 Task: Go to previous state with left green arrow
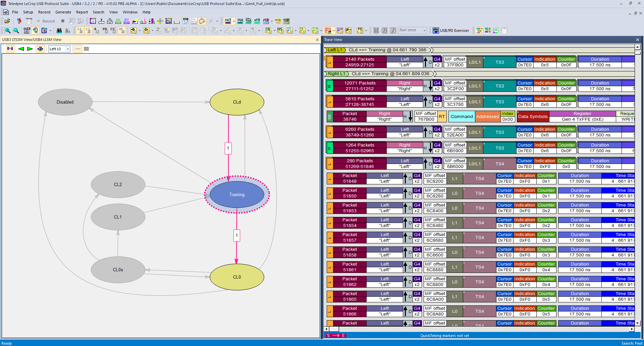tap(21, 49)
